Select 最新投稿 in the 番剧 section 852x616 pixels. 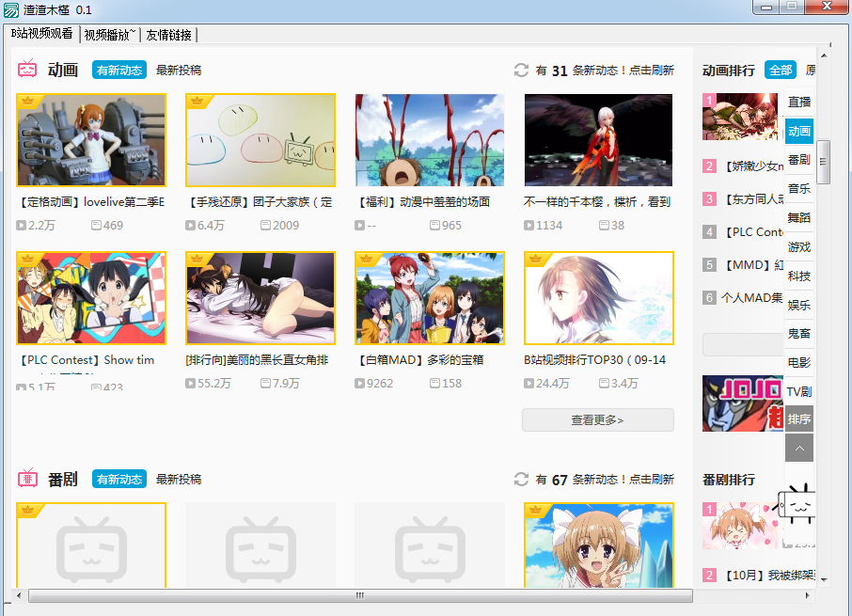point(179,479)
